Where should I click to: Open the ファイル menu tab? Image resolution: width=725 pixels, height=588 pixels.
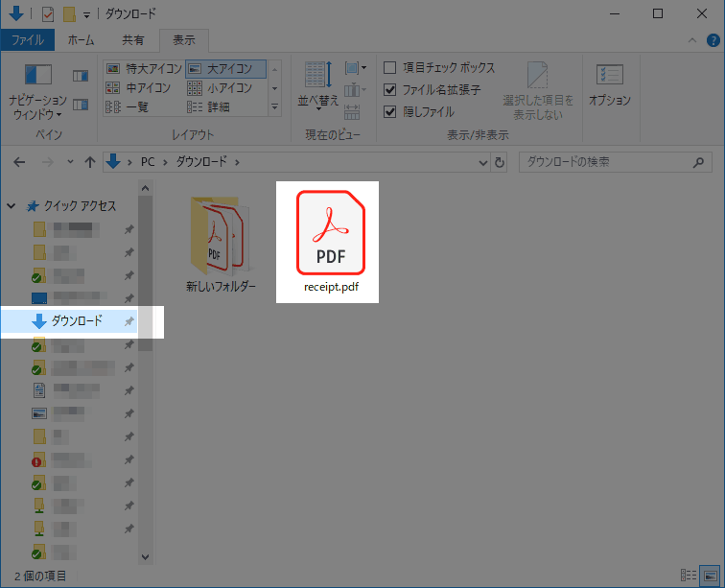coord(28,40)
